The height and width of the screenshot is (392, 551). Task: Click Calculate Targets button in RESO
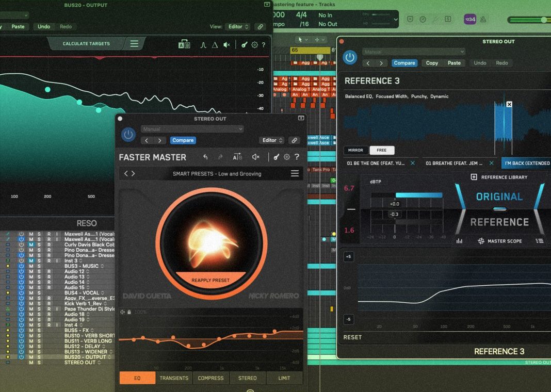point(86,43)
